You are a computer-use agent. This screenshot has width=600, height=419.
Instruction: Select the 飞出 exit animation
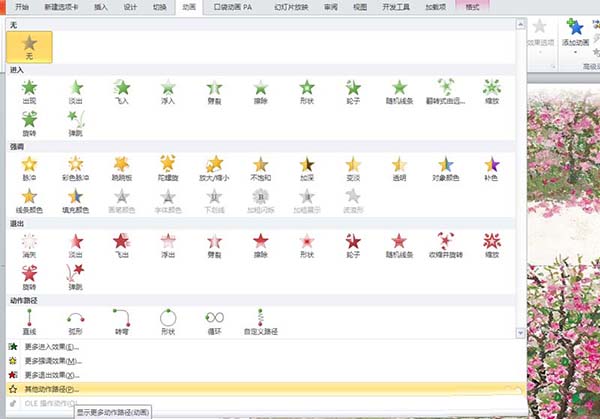(122, 245)
